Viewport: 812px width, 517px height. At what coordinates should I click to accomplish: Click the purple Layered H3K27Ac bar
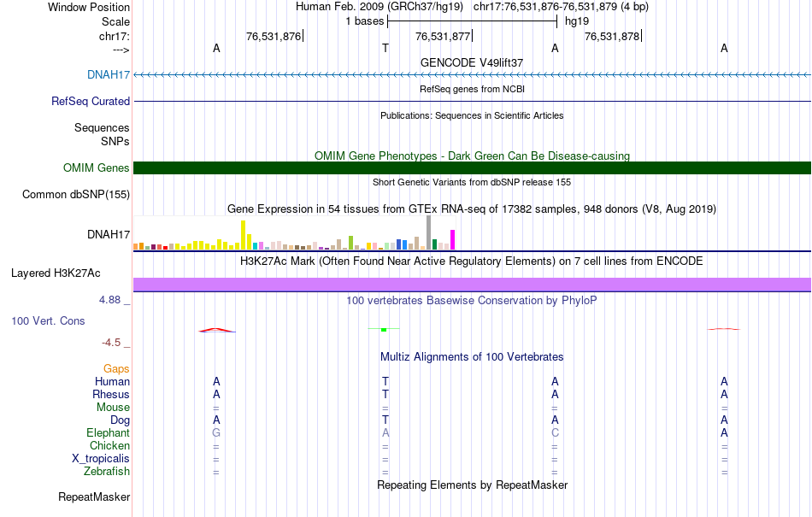tap(472, 284)
